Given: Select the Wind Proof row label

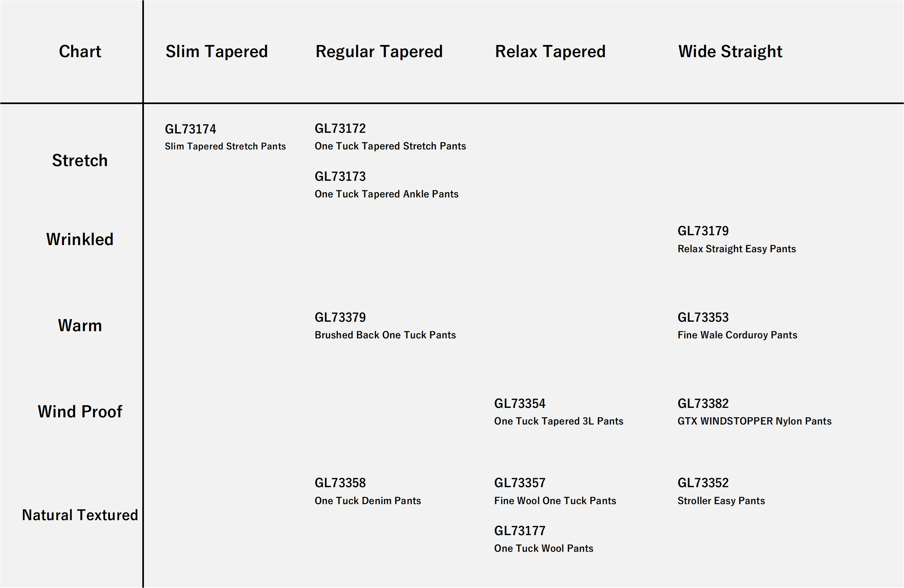Looking at the screenshot, I should click(x=80, y=412).
